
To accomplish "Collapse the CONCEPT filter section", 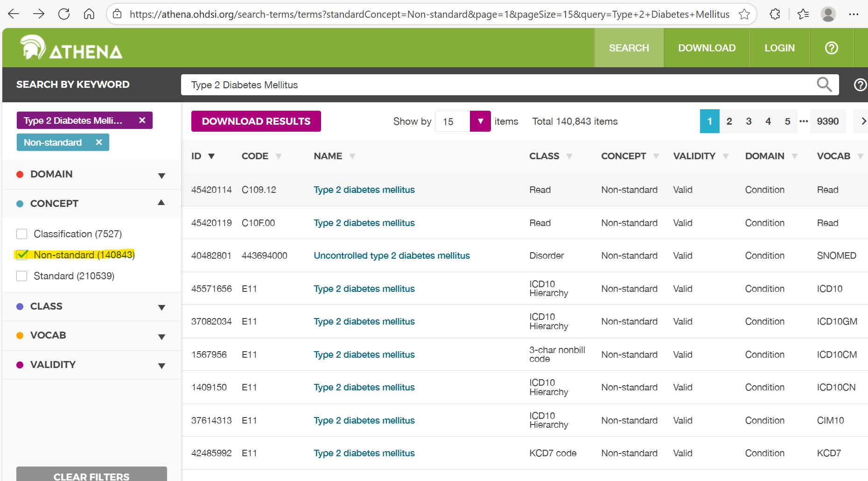I will pyautogui.click(x=91, y=204).
